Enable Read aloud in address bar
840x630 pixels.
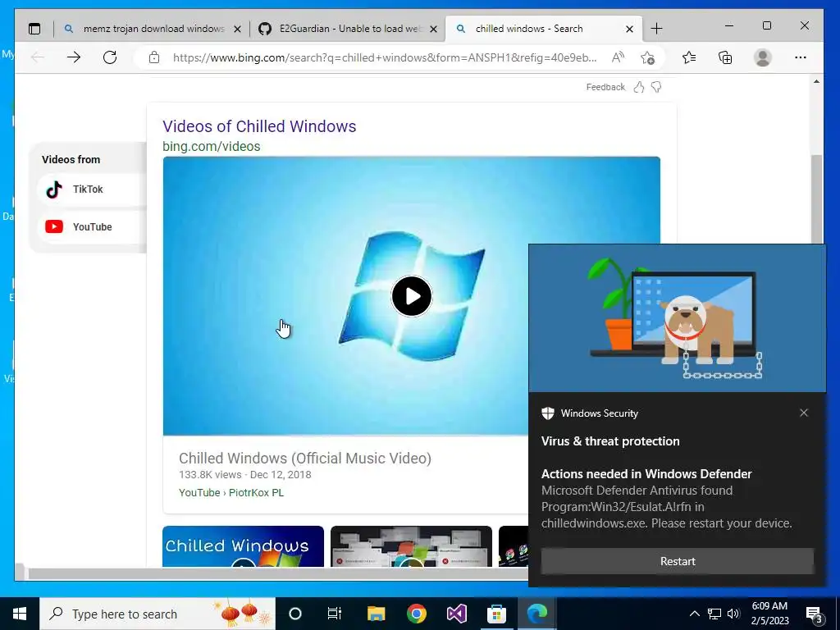point(618,57)
